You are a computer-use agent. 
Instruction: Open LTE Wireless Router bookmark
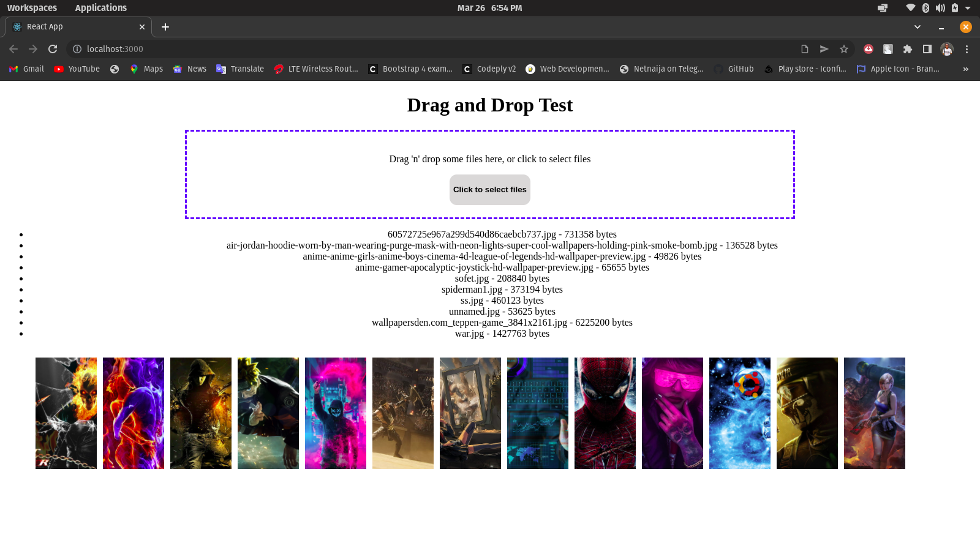coord(316,69)
